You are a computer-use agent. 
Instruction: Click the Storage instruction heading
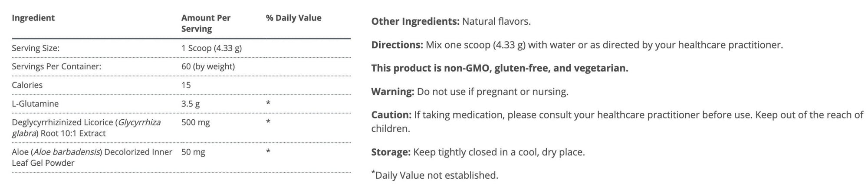click(x=391, y=152)
